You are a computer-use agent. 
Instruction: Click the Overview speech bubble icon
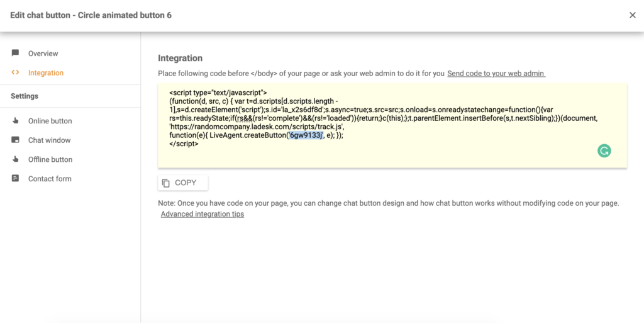point(15,53)
